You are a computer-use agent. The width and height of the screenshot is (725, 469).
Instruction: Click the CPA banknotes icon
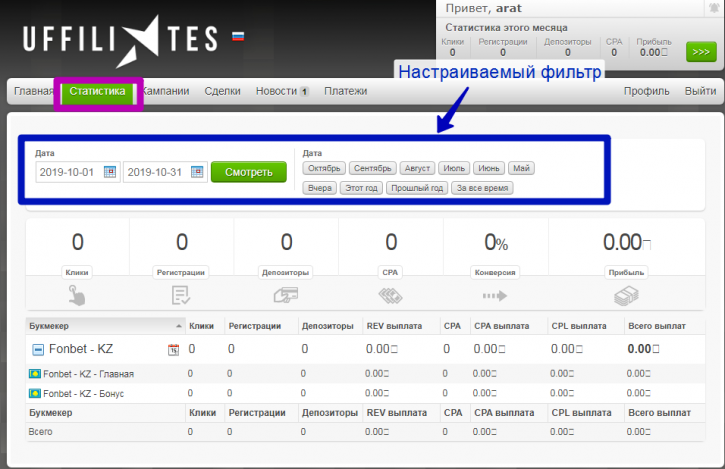click(391, 296)
